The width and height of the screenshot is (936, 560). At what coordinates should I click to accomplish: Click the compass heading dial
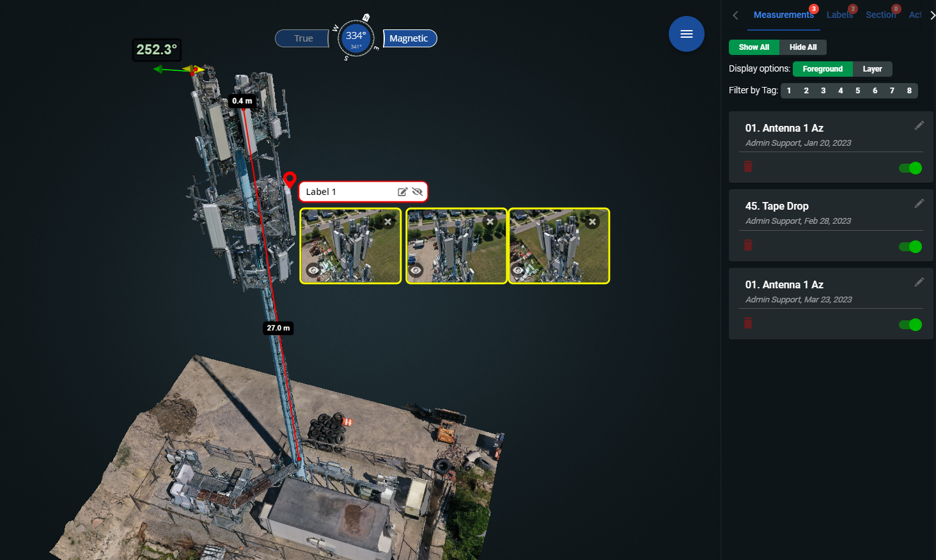tap(356, 38)
